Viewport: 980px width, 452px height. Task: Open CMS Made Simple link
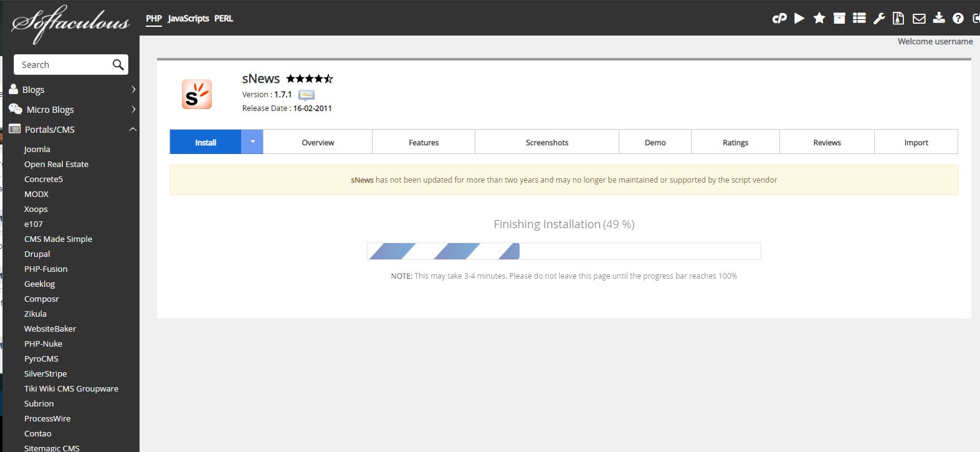(x=58, y=239)
